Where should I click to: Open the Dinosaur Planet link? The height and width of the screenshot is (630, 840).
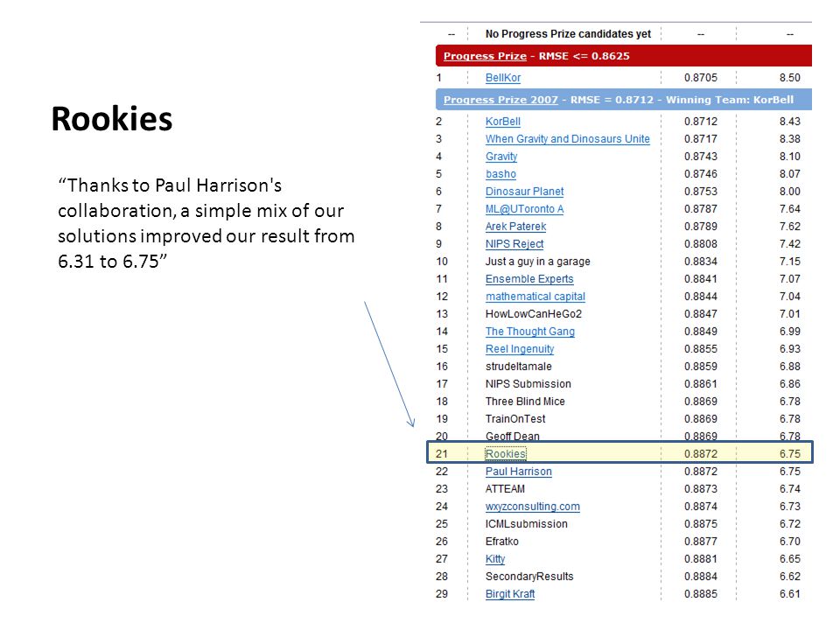point(524,192)
